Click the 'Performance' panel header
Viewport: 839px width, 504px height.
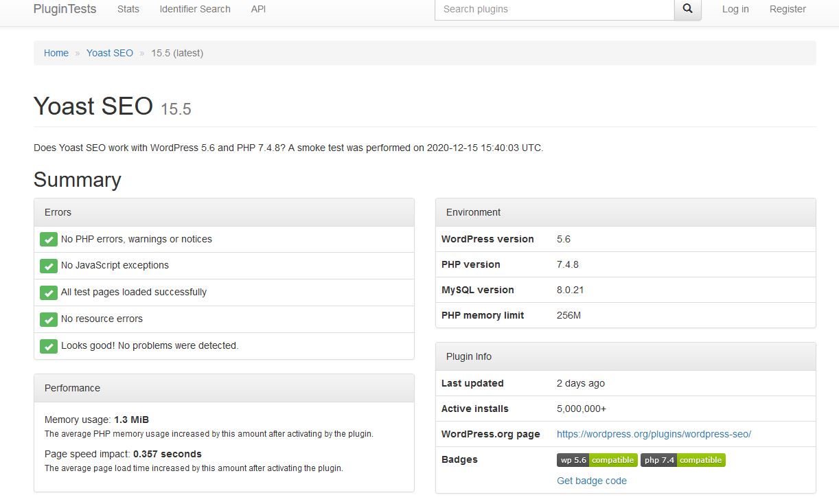click(224, 388)
